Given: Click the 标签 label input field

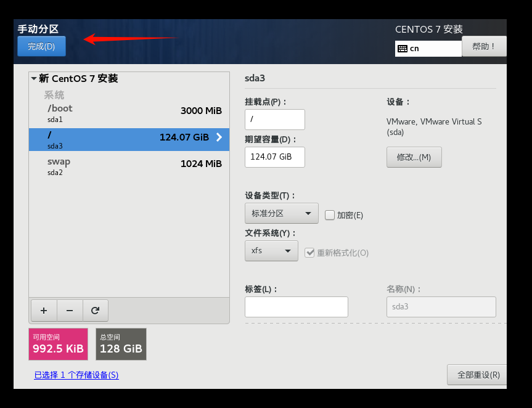Looking at the screenshot, I should pyautogui.click(x=296, y=306).
